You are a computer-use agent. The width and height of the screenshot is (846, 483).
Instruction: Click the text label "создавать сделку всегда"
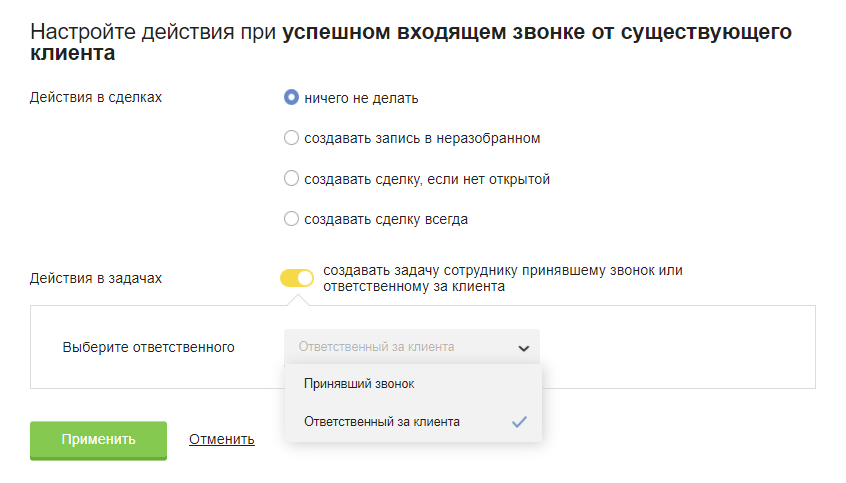(x=386, y=219)
